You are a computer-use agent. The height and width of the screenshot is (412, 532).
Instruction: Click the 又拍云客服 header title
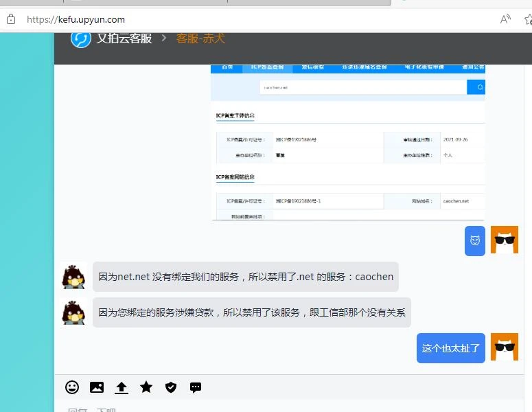point(124,38)
